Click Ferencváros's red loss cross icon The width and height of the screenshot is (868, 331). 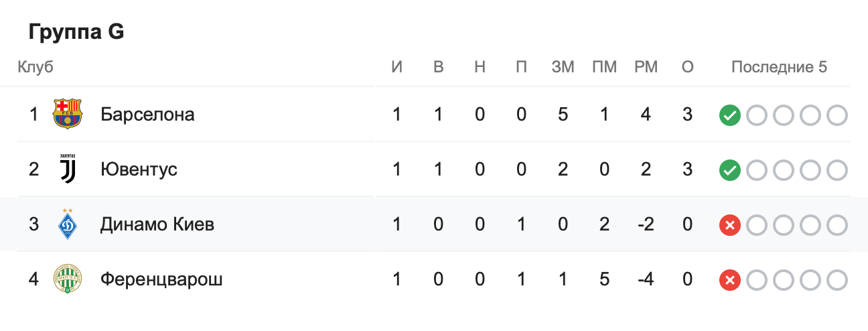pyautogui.click(x=730, y=280)
